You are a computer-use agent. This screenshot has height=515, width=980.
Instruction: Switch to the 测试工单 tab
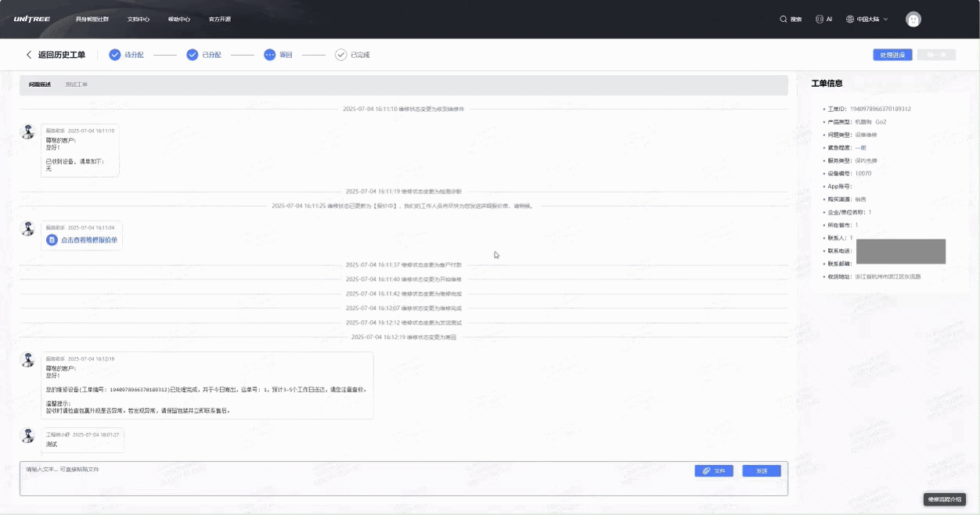77,85
